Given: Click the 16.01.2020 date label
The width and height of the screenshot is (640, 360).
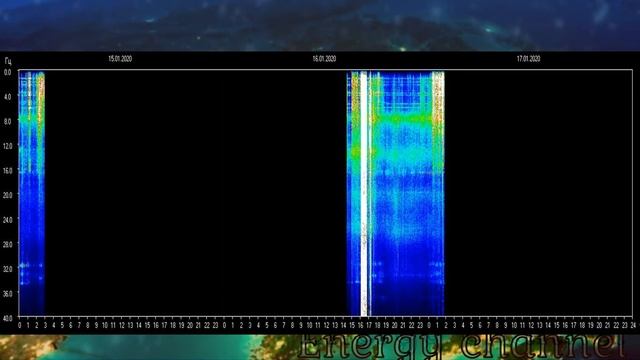Looking at the screenshot, I should coord(324,59).
